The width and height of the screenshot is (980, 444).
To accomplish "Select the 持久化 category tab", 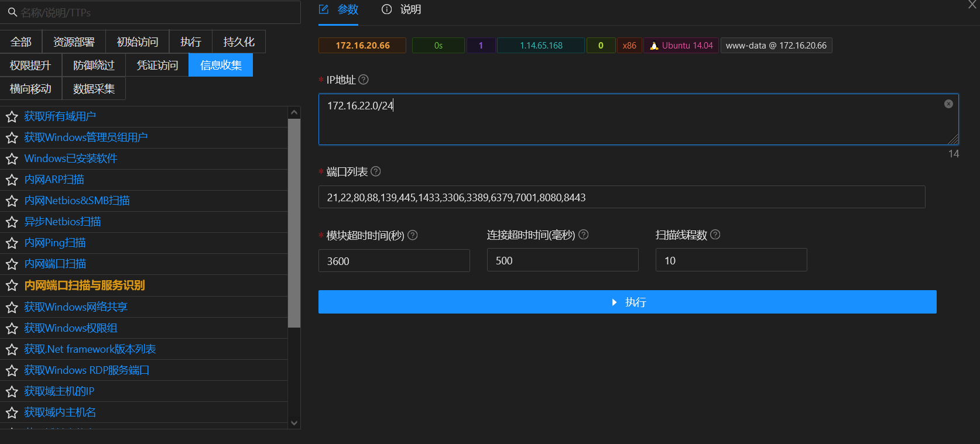I will (239, 42).
